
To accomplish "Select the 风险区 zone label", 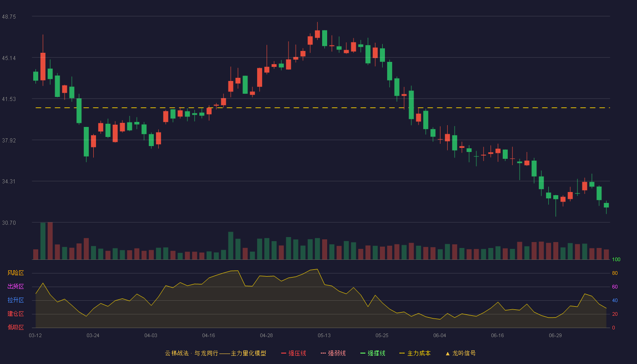I will tap(15, 273).
